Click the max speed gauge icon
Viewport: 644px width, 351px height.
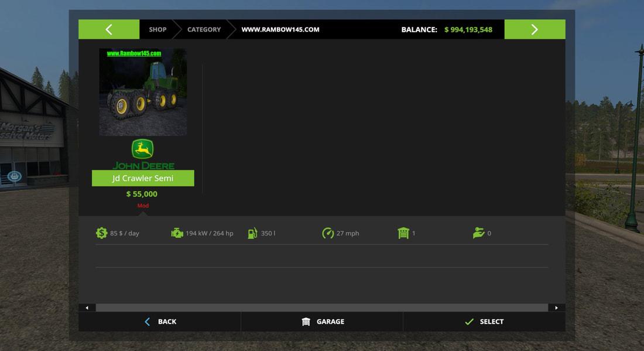(328, 233)
